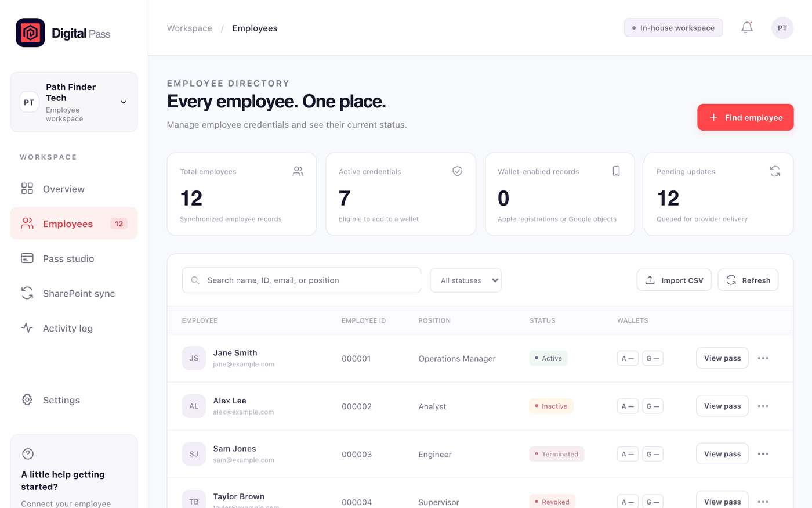Open Pass studio

pos(74,258)
